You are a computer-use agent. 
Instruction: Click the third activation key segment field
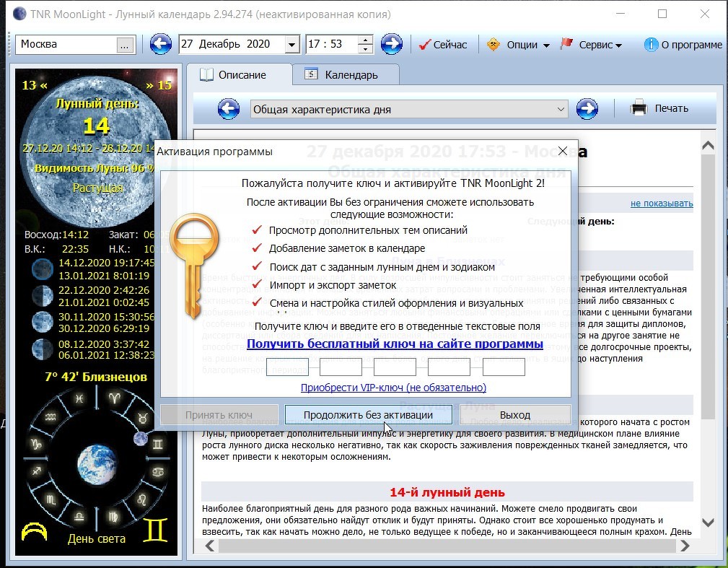pos(395,367)
